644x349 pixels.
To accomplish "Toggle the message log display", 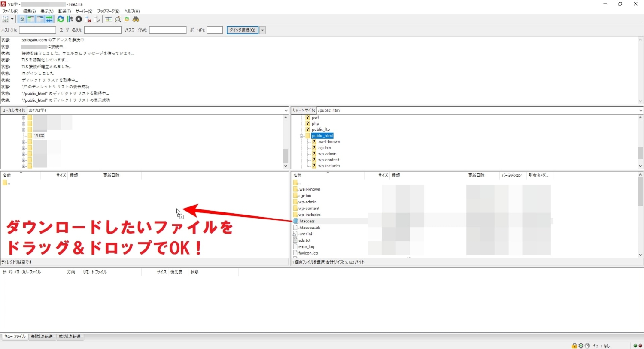I will pos(22,19).
